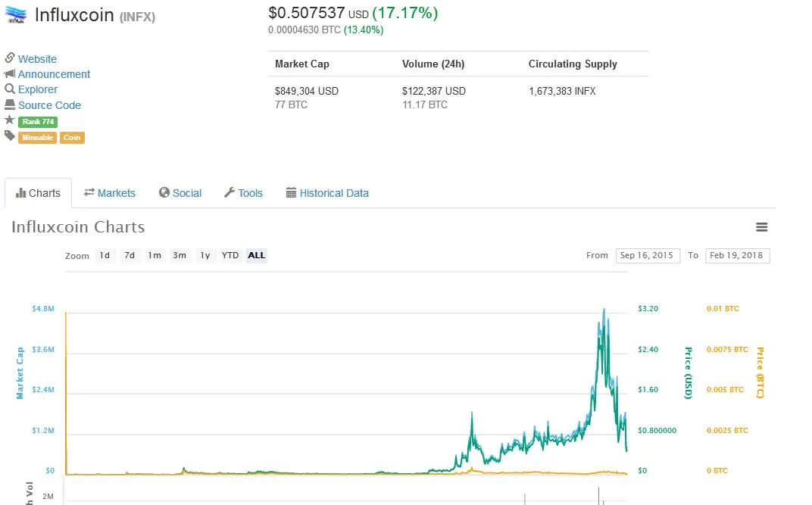Click the Market Cap axis label
This screenshot has width=812, height=505.
pos(20,373)
